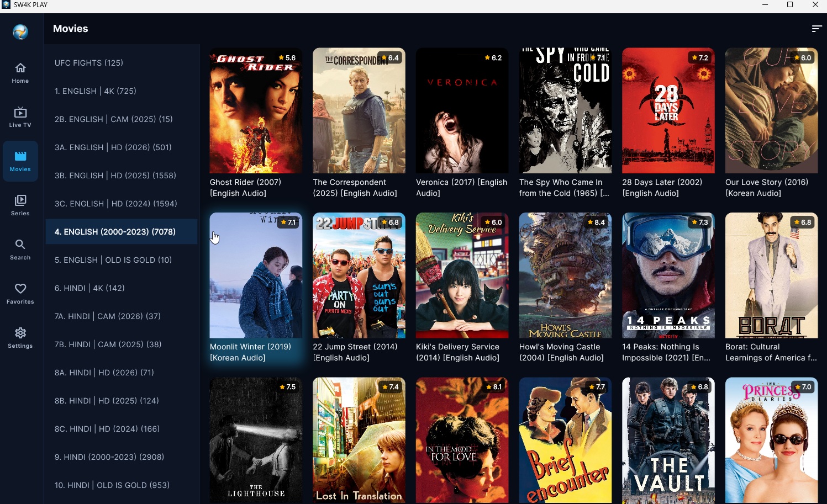
Task: Open 14 Peaks: Nothing Is Impossible poster
Action: pyautogui.click(x=668, y=275)
